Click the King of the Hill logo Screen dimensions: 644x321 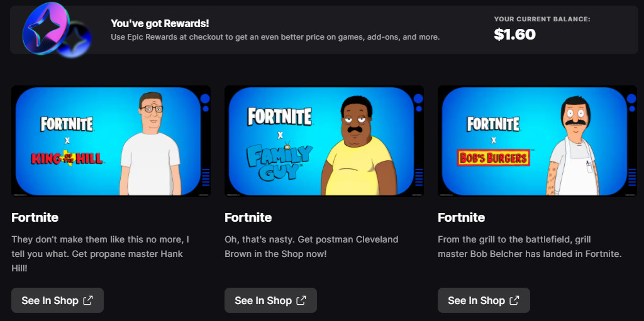pyautogui.click(x=67, y=158)
